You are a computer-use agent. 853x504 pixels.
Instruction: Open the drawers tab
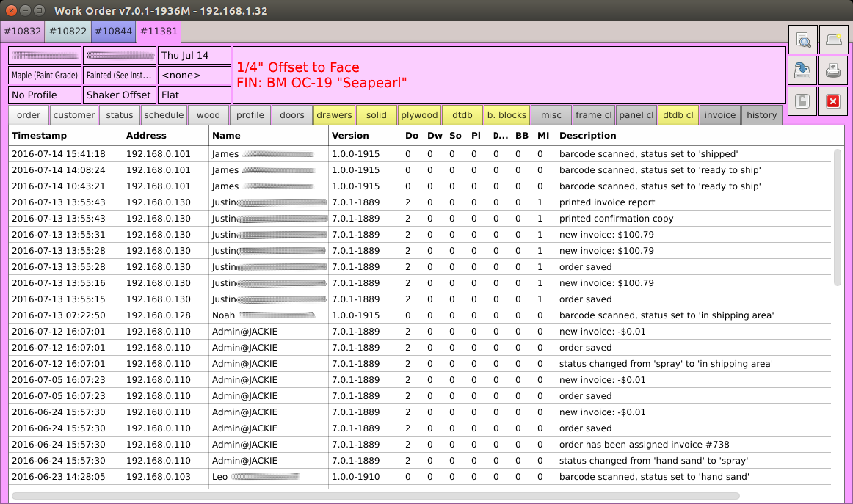point(334,115)
